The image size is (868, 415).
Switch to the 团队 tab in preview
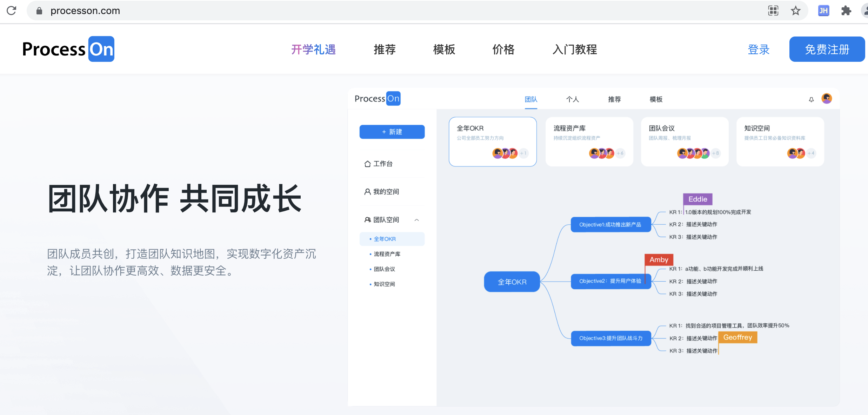pyautogui.click(x=531, y=99)
